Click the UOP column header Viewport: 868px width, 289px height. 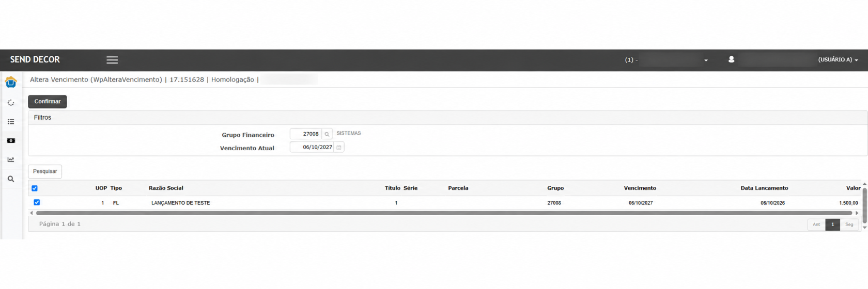pos(101,188)
